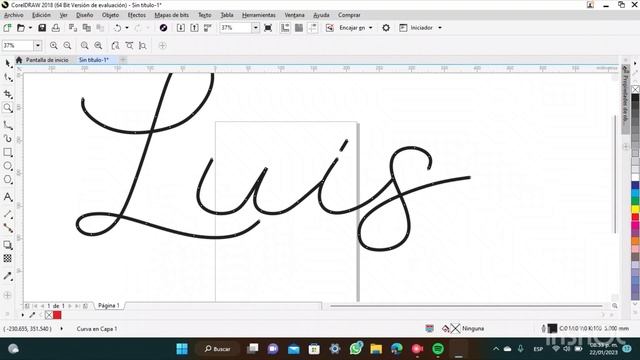Select the Rectangle tool

click(x=7, y=153)
